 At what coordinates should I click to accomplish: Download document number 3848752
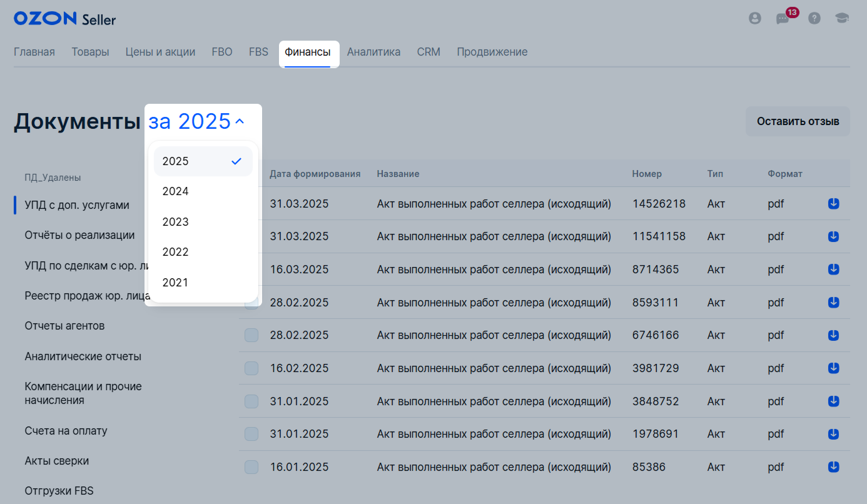[x=833, y=401]
